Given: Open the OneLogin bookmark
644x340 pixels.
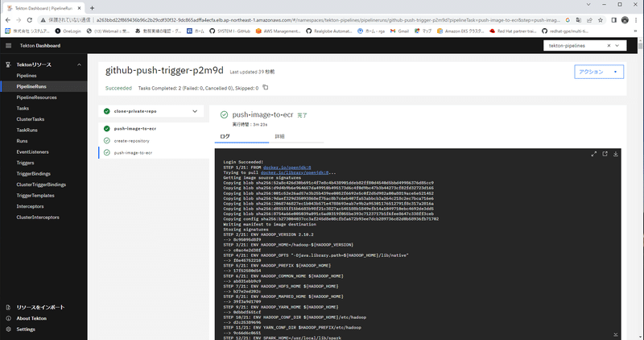Looking at the screenshot, I should 68,31.
